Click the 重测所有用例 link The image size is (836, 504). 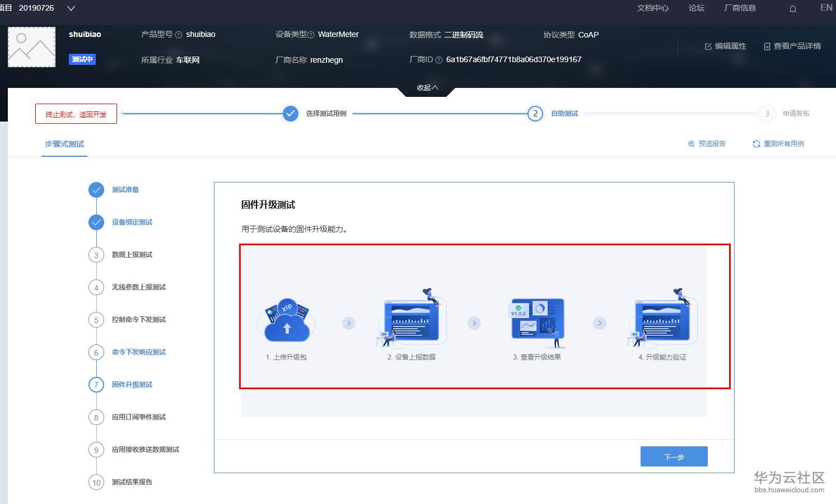click(784, 144)
